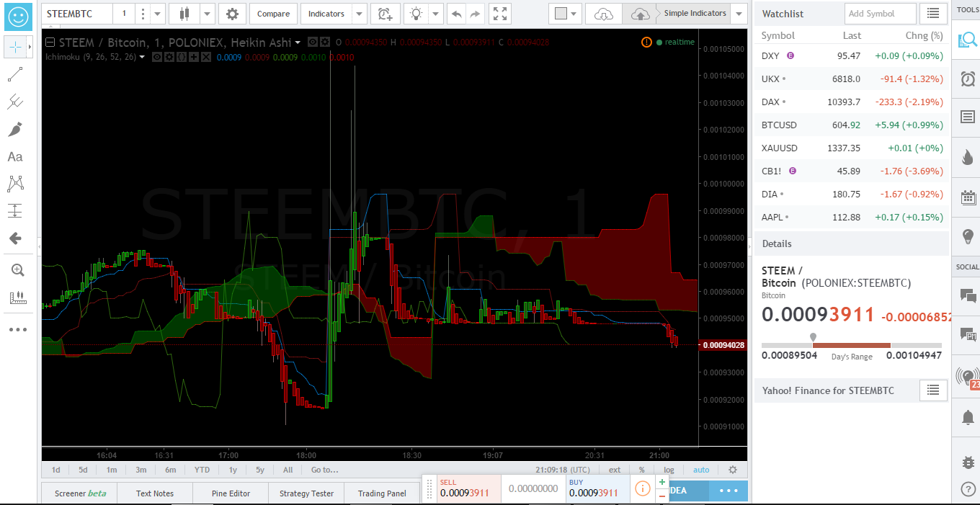Open the economic calendar sidebar icon

pyautogui.click(x=968, y=197)
